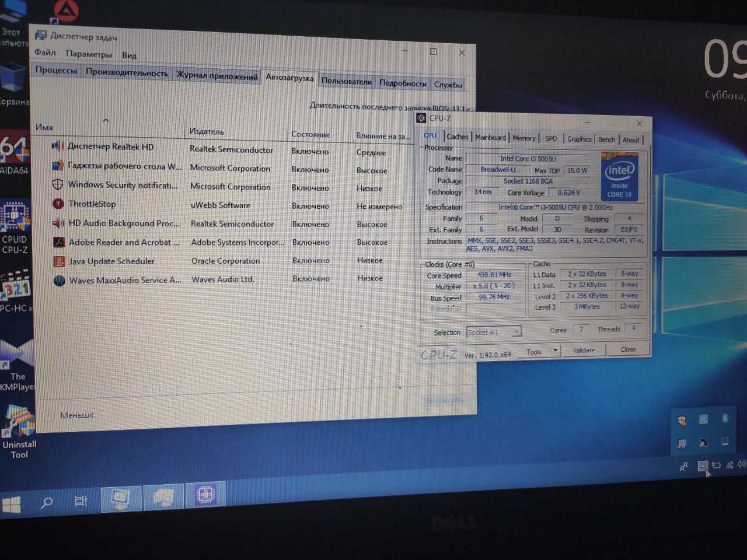This screenshot has height=560, width=747.
Task: Sort by the Издатель column header
Action: (x=207, y=131)
